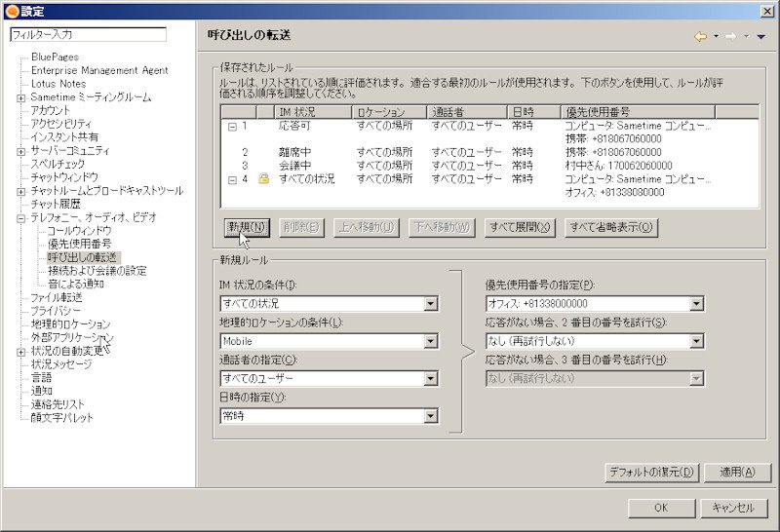This screenshot has width=780, height=532.
Task: Expand the サーバーコミュニティ tree node
Action: [20, 152]
